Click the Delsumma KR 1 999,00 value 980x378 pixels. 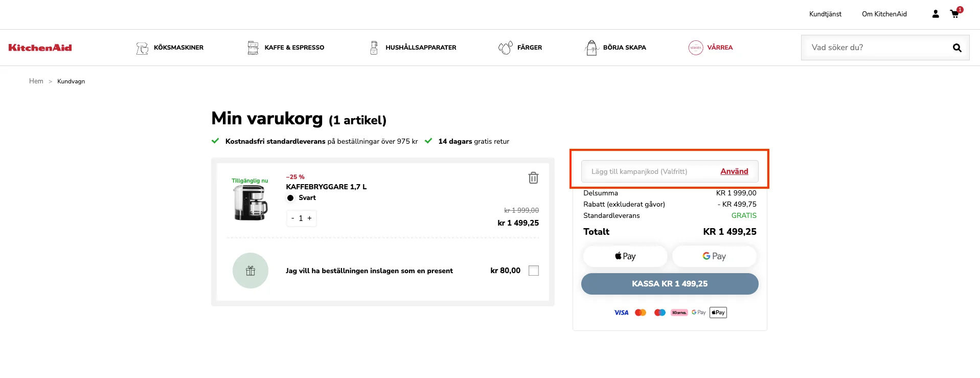pos(736,193)
